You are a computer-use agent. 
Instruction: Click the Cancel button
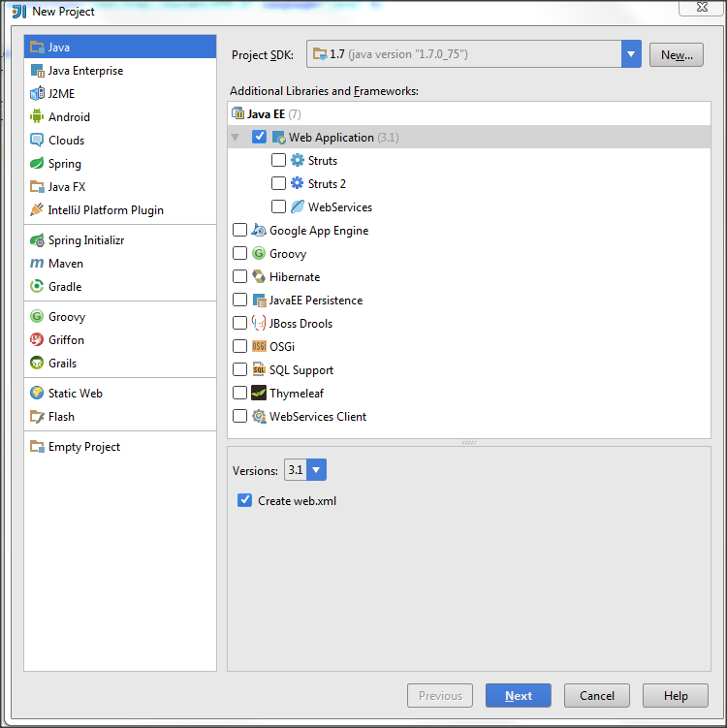click(597, 695)
